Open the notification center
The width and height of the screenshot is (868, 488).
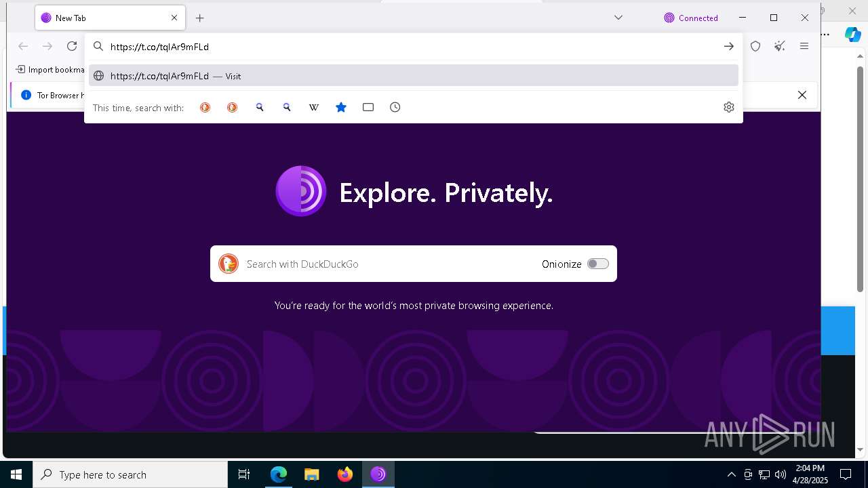click(846, 474)
